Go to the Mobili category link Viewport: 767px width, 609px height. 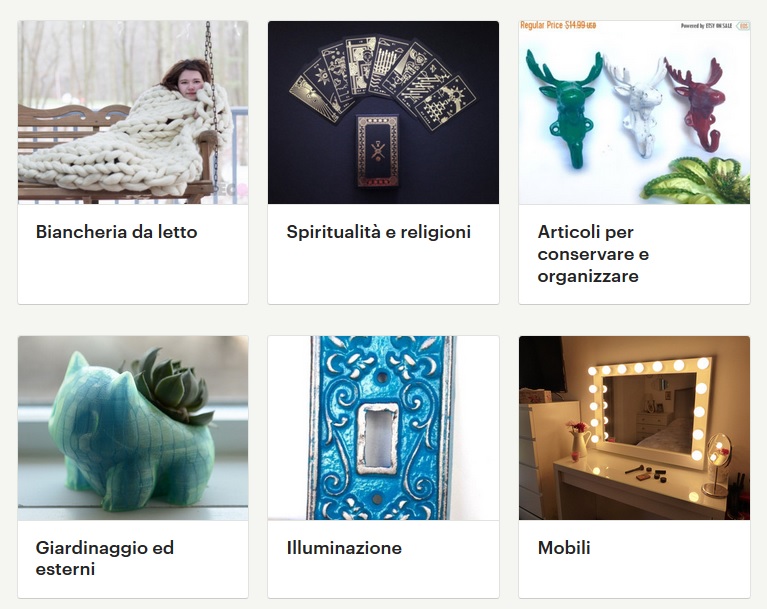tap(564, 547)
